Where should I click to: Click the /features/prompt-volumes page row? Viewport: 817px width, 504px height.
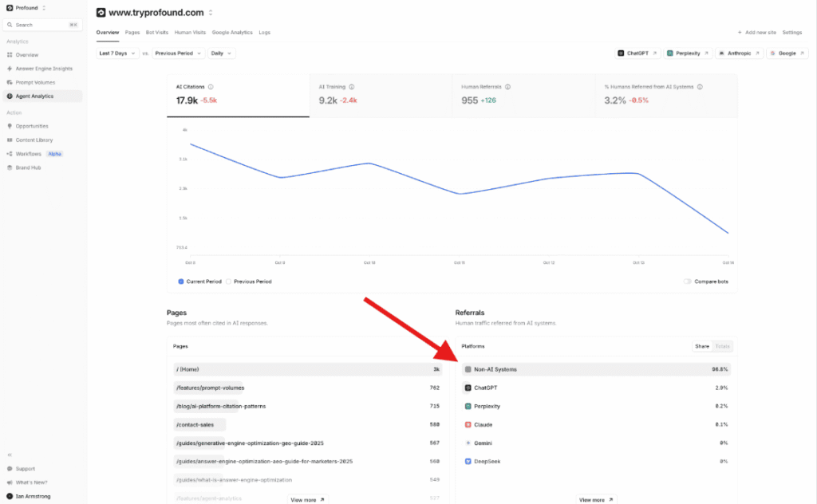[x=307, y=388]
